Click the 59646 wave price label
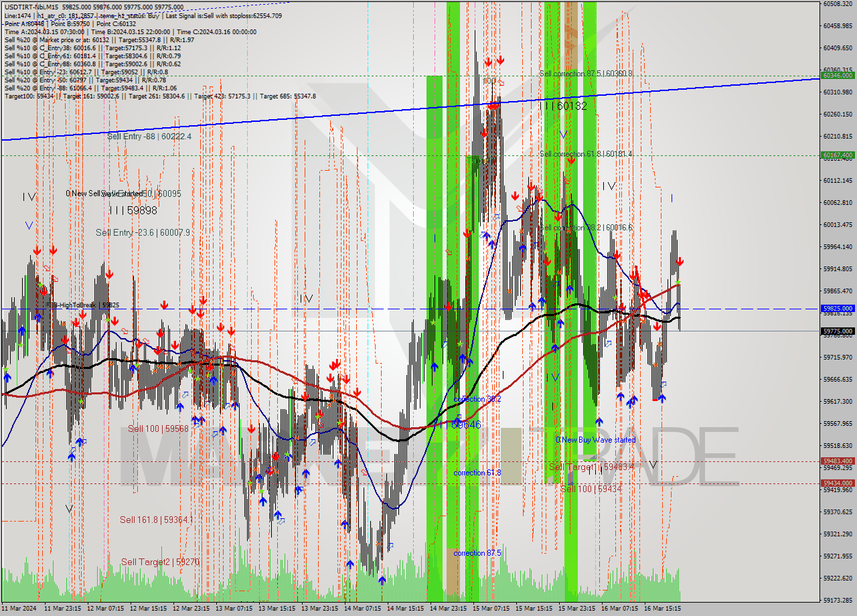Image resolution: width=857 pixels, height=616 pixels. (x=466, y=425)
